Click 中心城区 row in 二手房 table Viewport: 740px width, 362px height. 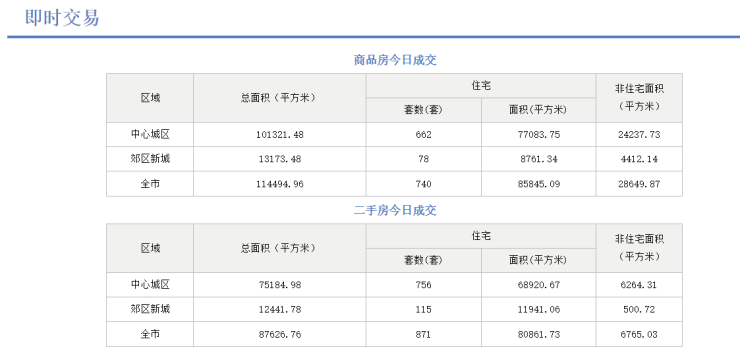(x=394, y=285)
